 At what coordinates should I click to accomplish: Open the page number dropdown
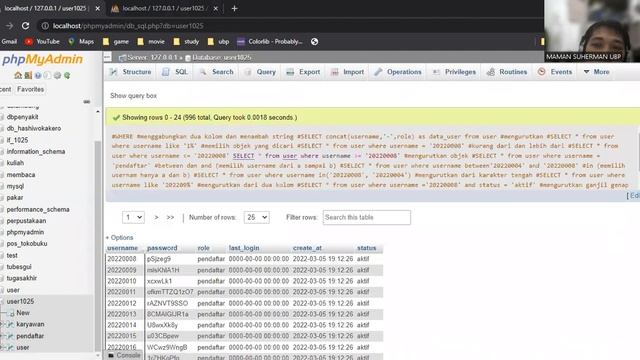tap(133, 218)
